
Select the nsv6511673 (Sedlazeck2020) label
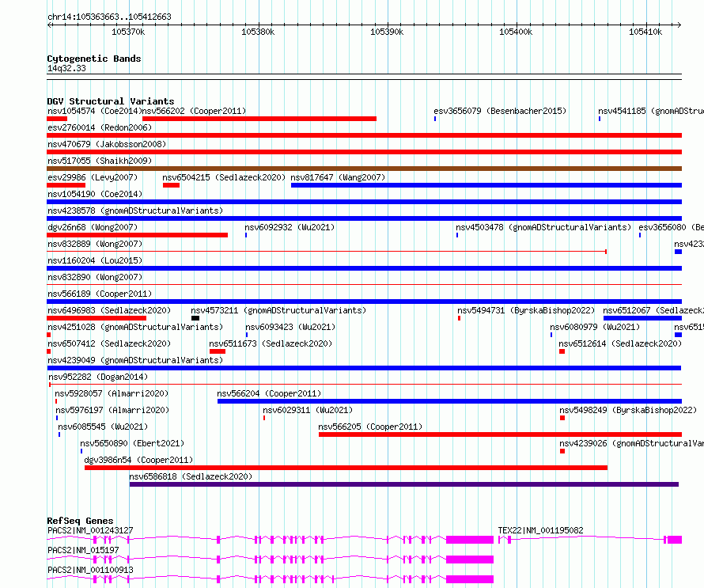(x=271, y=343)
